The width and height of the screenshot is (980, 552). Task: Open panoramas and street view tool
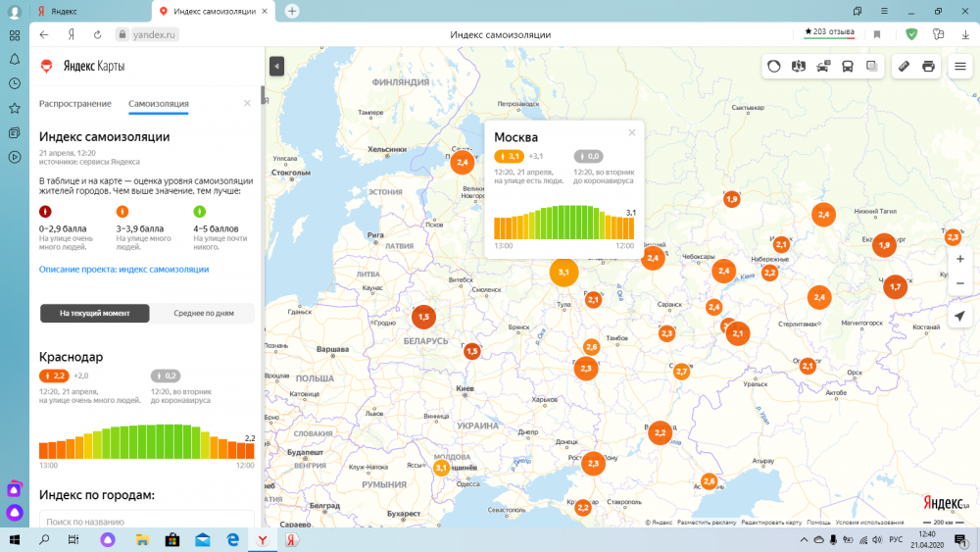click(798, 67)
